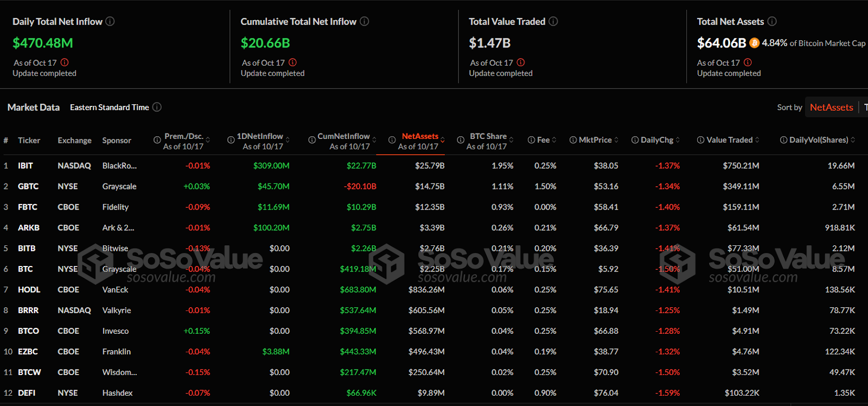Screen dimensions: 868x406
Task: Click info icon before CumNetInflow column header
Action: click(x=312, y=140)
